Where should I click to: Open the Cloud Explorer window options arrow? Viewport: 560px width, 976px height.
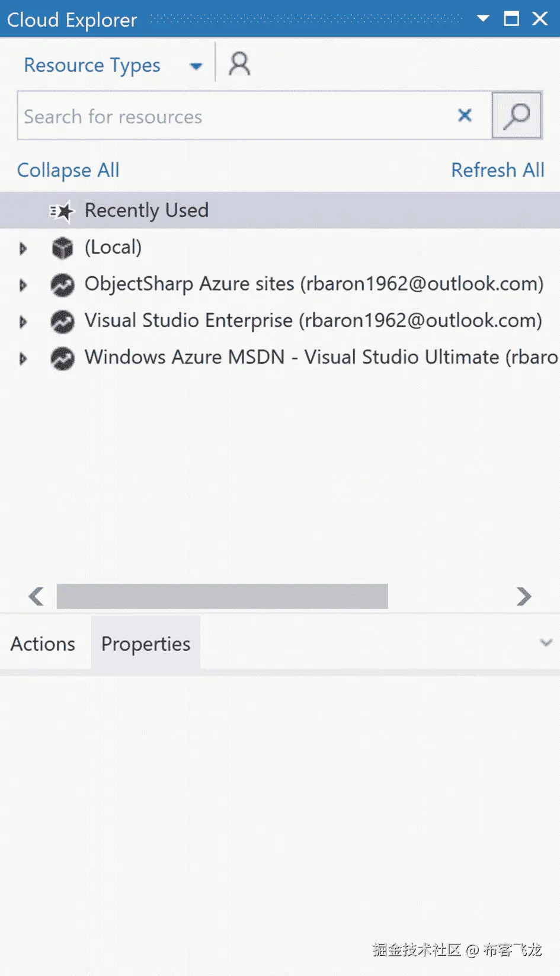(x=483, y=18)
